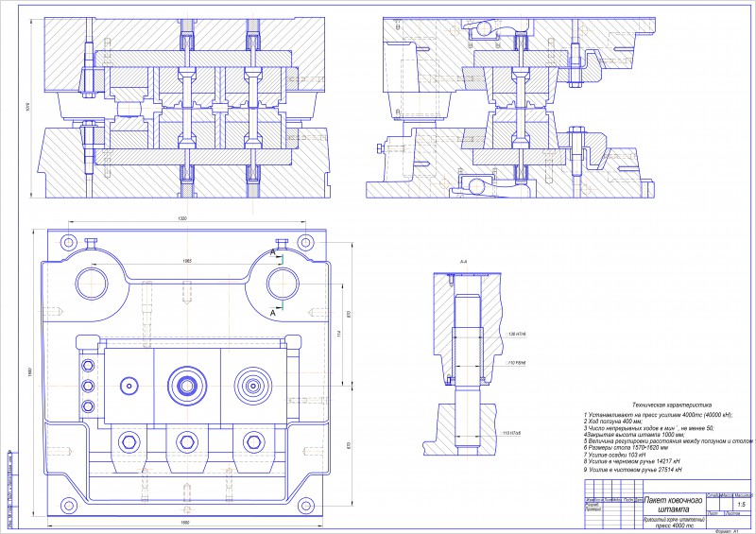
Task: Click the '1320' dimension above plan view
Action: point(182,218)
